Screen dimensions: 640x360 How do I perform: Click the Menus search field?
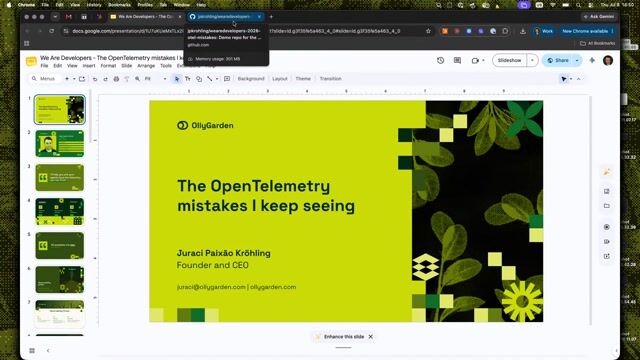pos(44,79)
